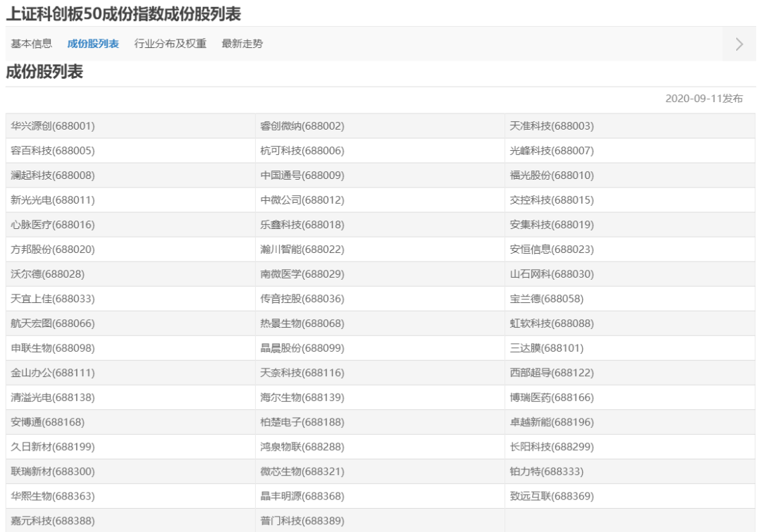
Task: Select 瀚川智能(688022) cell
Action: (x=302, y=249)
